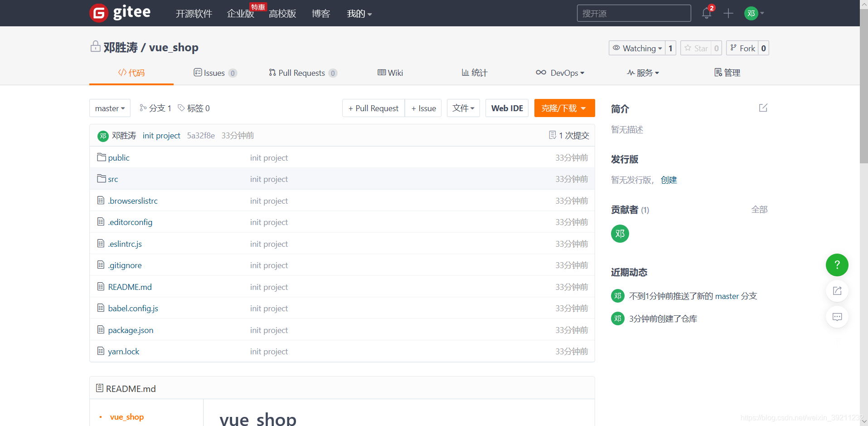Switch to the 代码 tab

(131, 73)
